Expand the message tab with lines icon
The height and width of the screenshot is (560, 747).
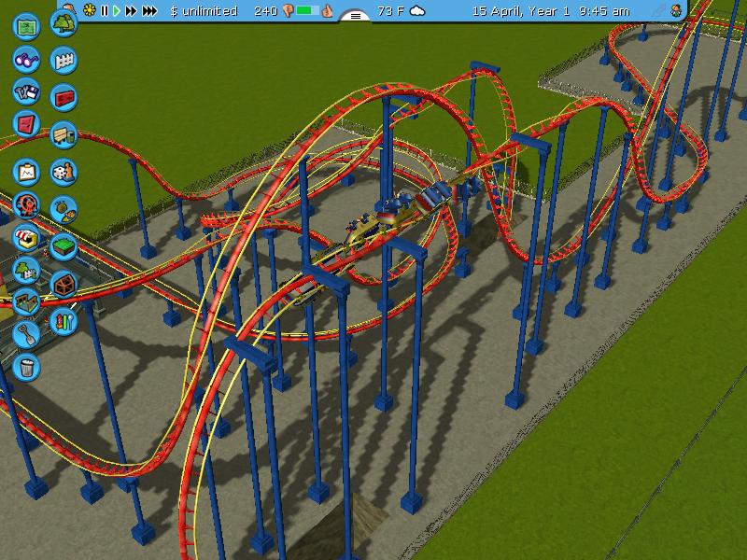pyautogui.click(x=355, y=15)
